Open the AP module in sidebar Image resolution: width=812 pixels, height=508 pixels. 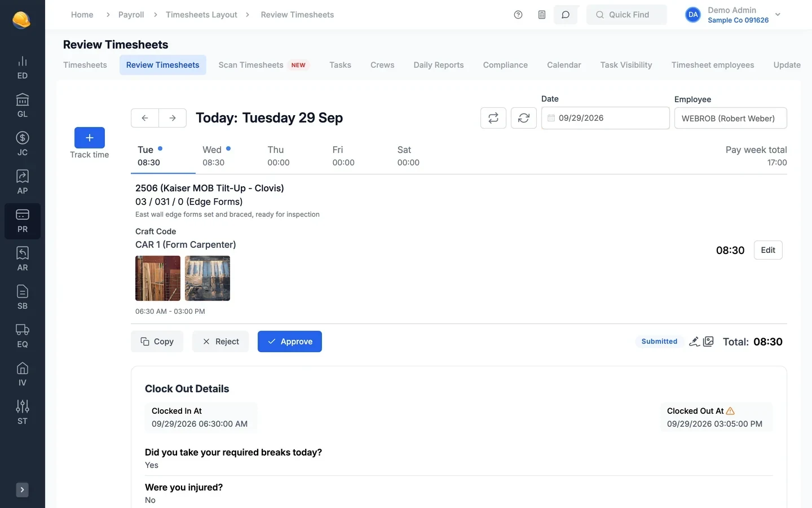coord(23,183)
